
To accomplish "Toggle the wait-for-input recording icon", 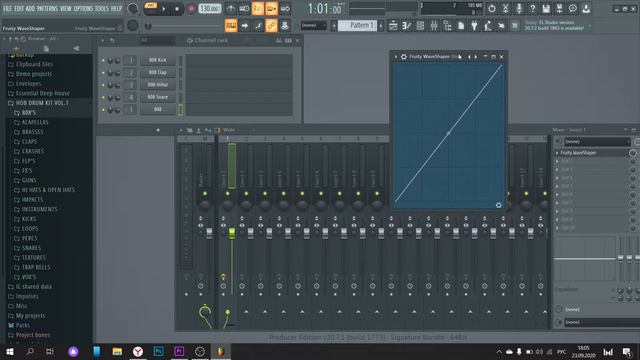I will [x=244, y=9].
